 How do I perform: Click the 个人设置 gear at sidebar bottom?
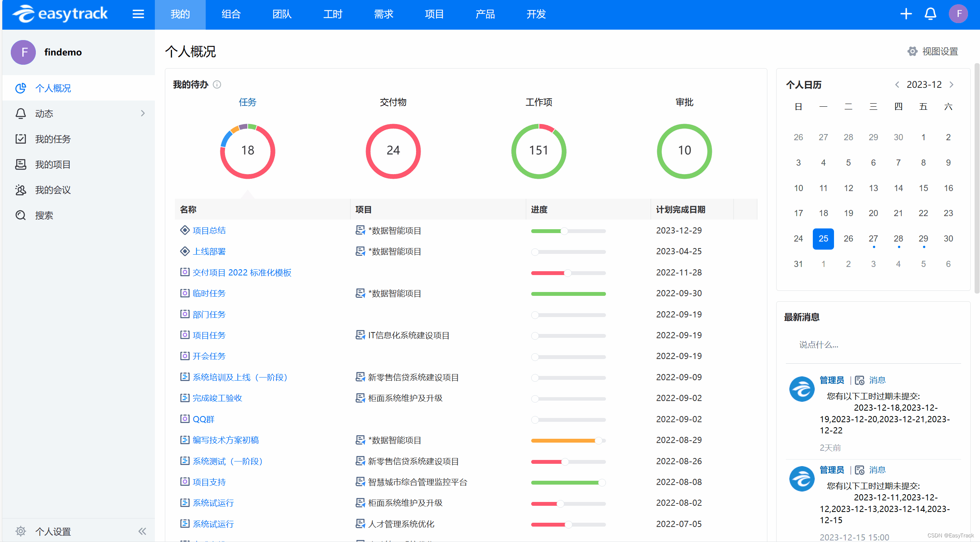point(21,532)
